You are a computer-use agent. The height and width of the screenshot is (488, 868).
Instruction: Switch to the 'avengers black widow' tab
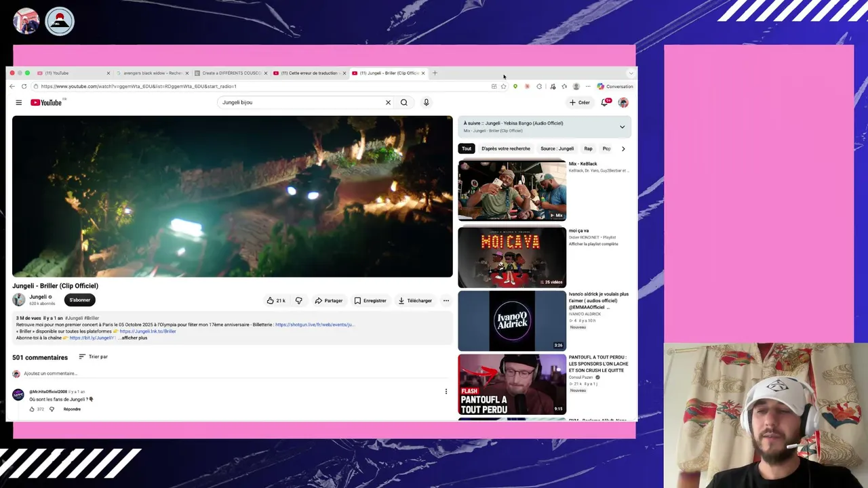[x=153, y=73]
